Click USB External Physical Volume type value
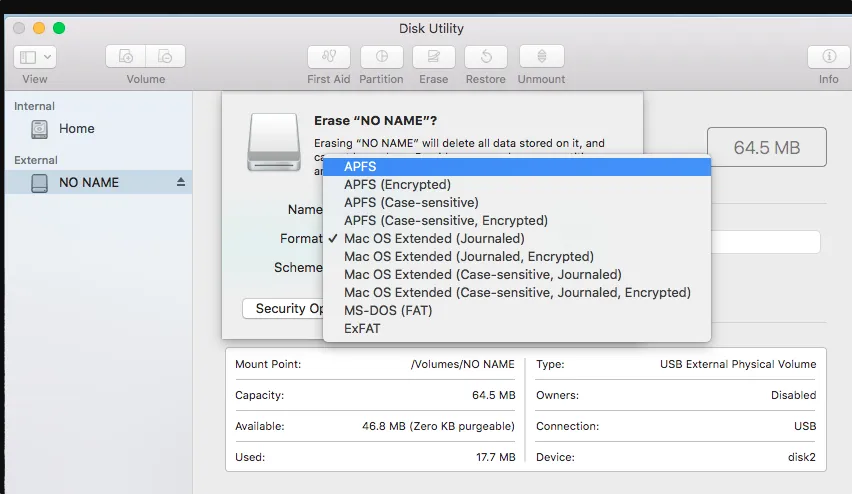Screen dimensions: 852x494 738,364
